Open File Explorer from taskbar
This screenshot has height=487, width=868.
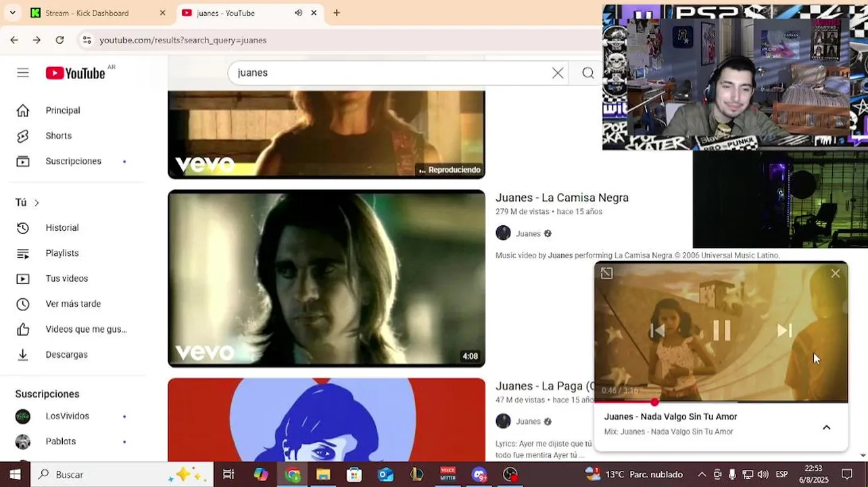(x=323, y=474)
